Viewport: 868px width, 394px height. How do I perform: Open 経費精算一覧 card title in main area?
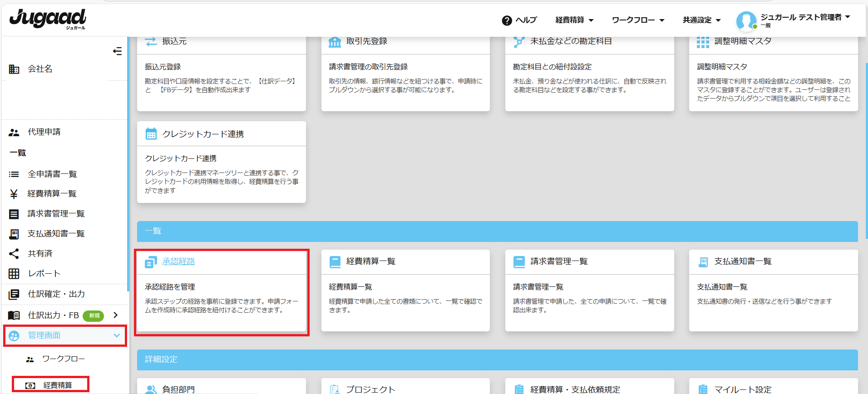pos(371,261)
